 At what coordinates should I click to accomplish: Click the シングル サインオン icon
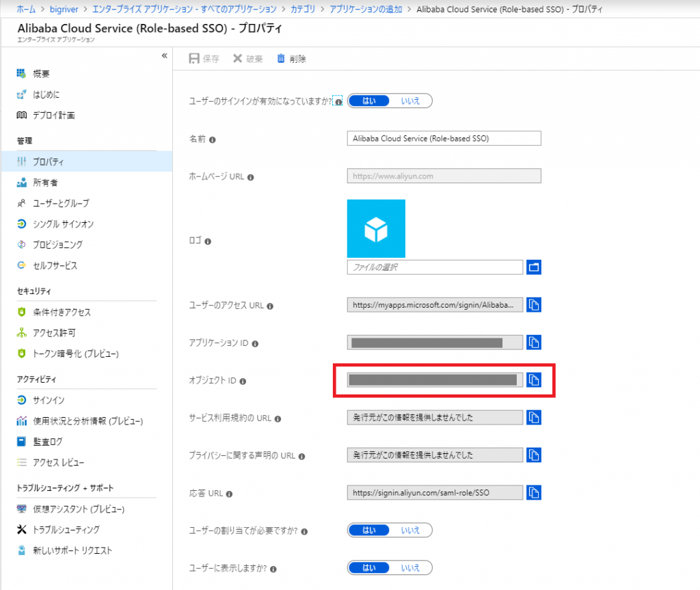pyautogui.click(x=21, y=224)
